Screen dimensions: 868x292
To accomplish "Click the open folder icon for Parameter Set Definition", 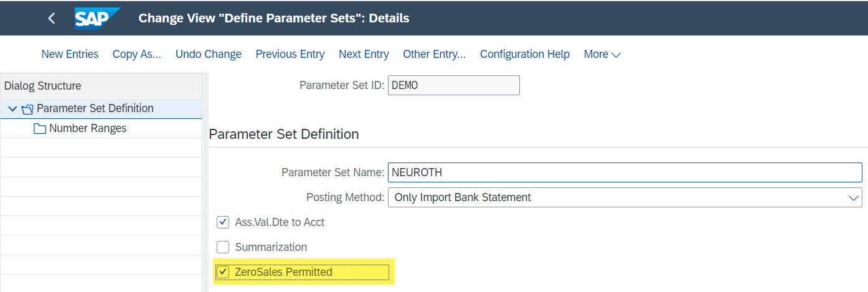I will click(x=27, y=109).
